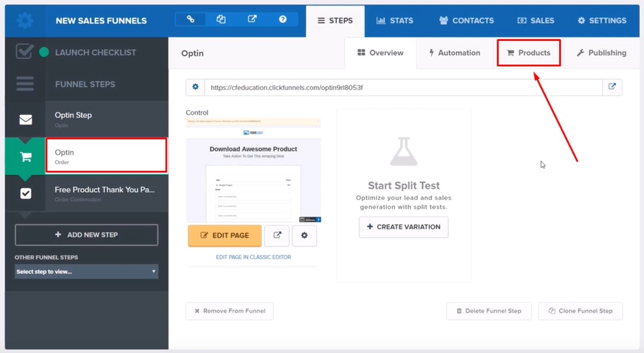644x353 pixels.
Task: Select the Optin Step email step
Action: [x=105, y=119]
